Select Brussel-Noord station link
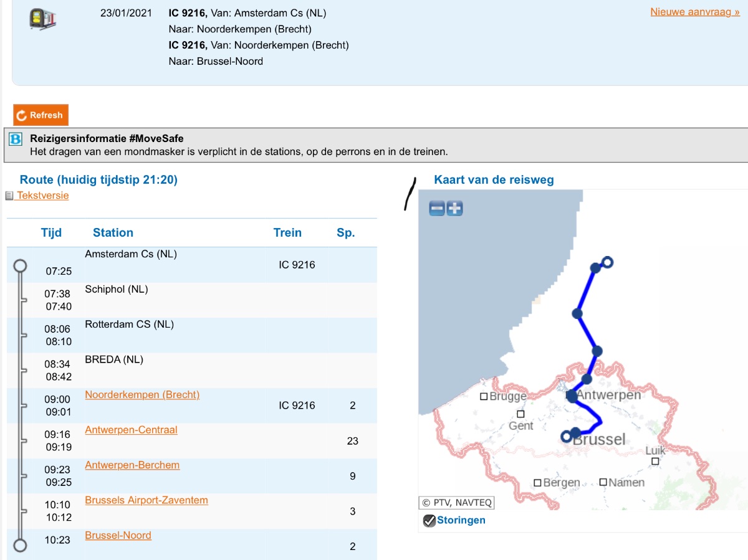748x560 pixels. coord(118,536)
